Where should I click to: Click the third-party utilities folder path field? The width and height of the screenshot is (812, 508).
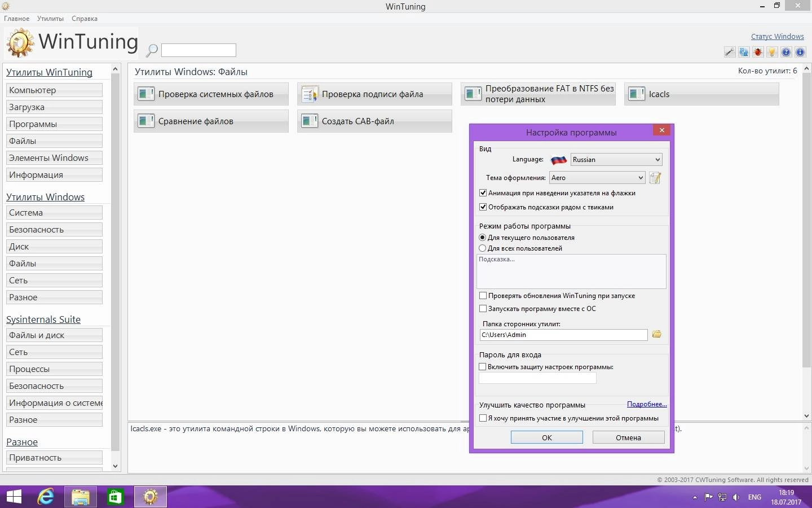(x=563, y=335)
